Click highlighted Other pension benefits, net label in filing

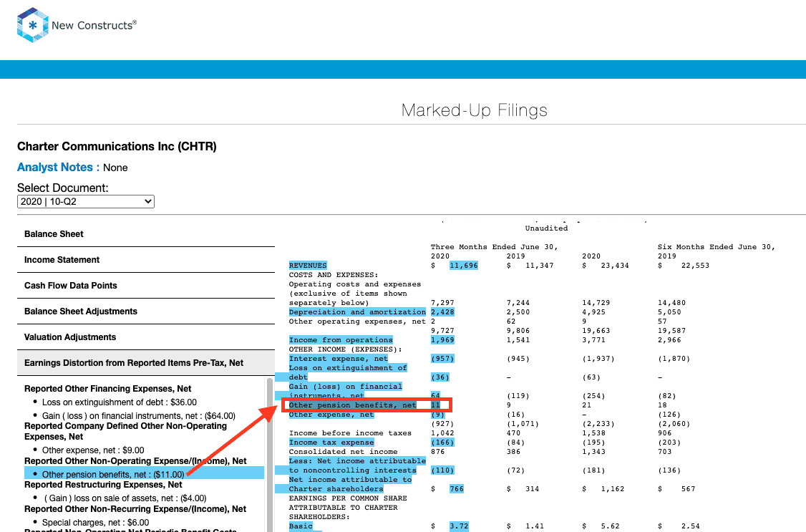[x=353, y=405]
